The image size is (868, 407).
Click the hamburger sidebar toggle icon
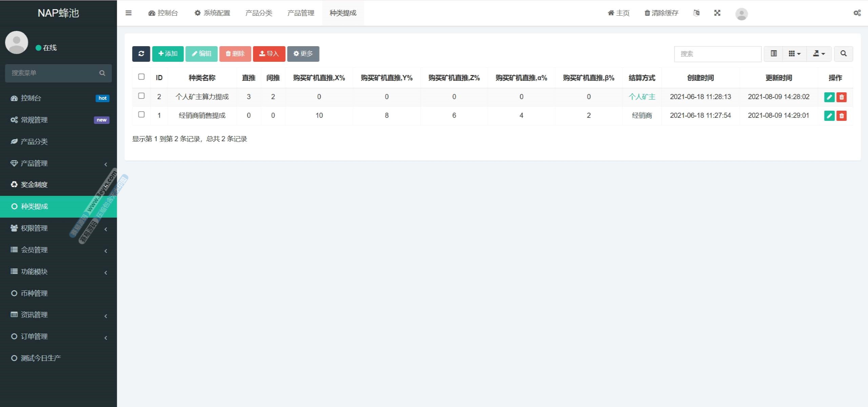(x=129, y=13)
